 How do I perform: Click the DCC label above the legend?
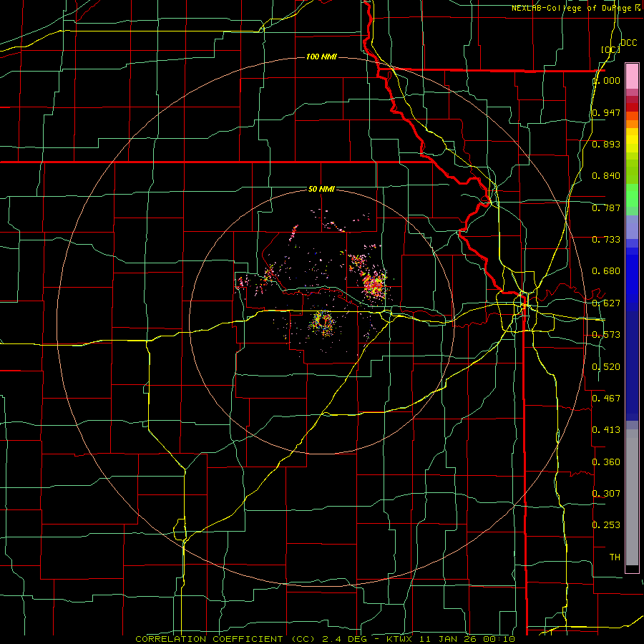628,43
